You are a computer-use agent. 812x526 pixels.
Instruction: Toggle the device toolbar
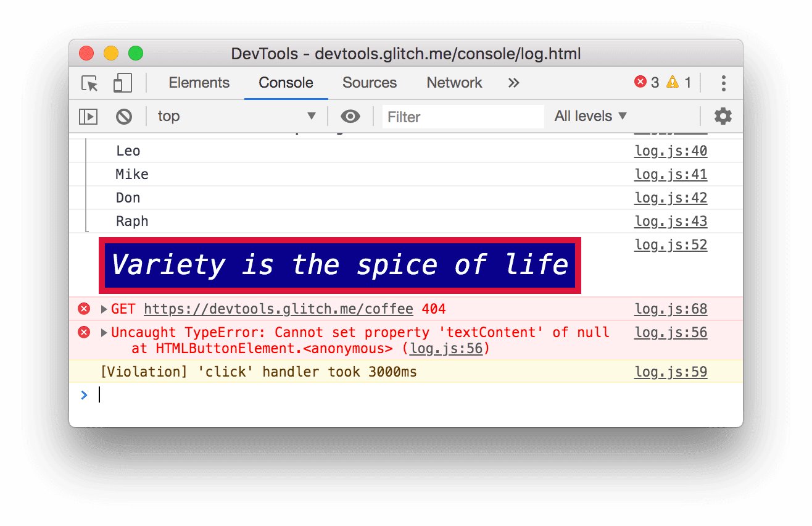click(x=122, y=83)
